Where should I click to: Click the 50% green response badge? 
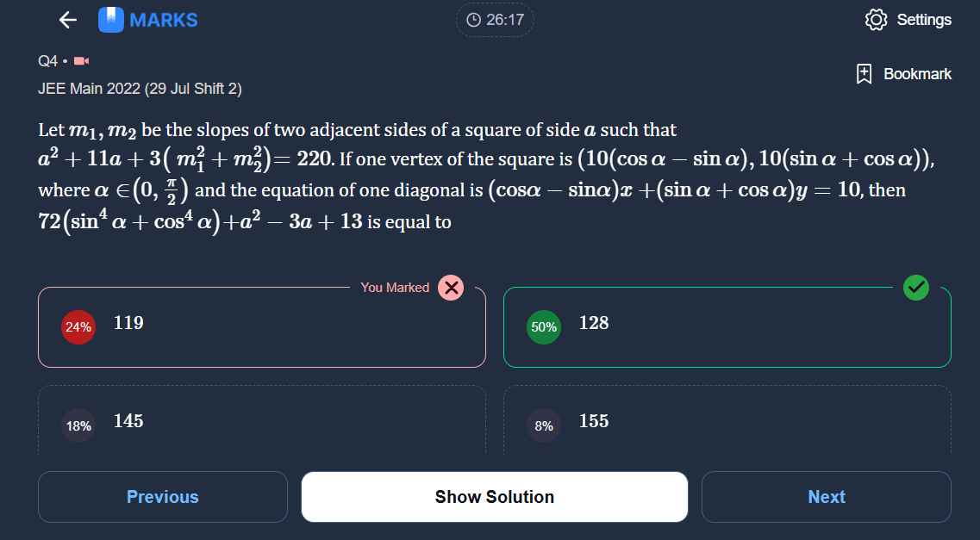click(x=544, y=327)
